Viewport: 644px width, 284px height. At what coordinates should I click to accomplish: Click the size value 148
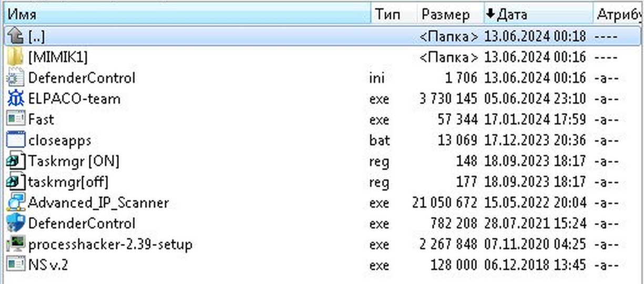click(x=467, y=161)
